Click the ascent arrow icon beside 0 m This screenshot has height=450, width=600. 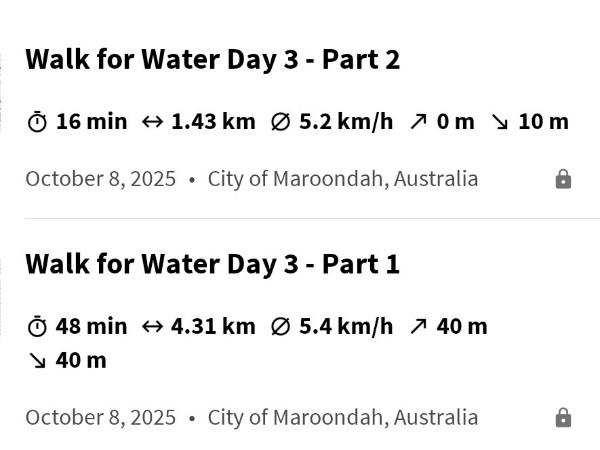pos(418,122)
